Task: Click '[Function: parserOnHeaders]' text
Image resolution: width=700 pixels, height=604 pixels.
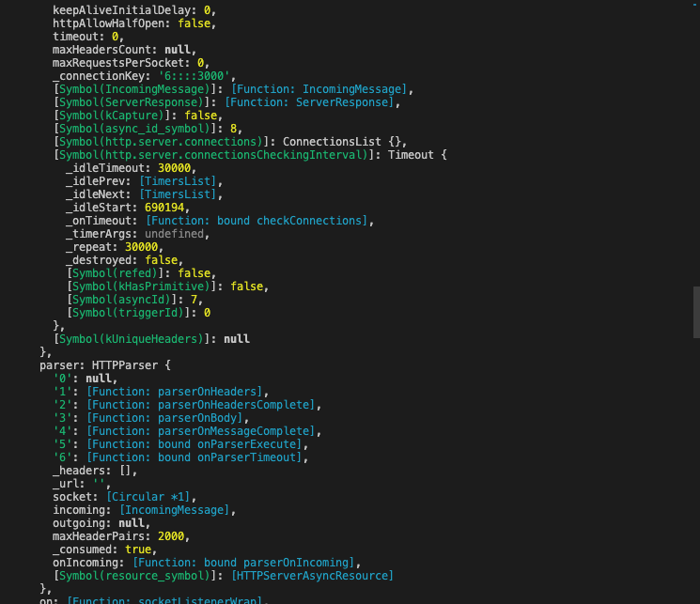Action: (x=174, y=392)
